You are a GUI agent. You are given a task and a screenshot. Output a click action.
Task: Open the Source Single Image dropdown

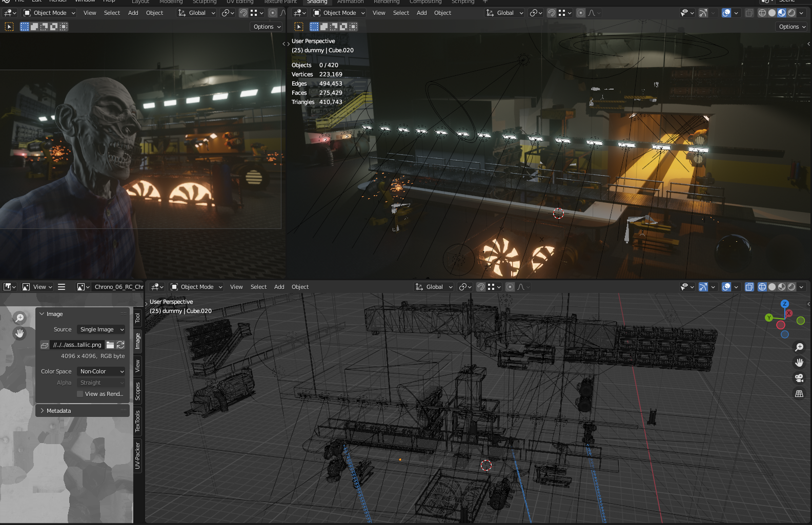coord(101,329)
